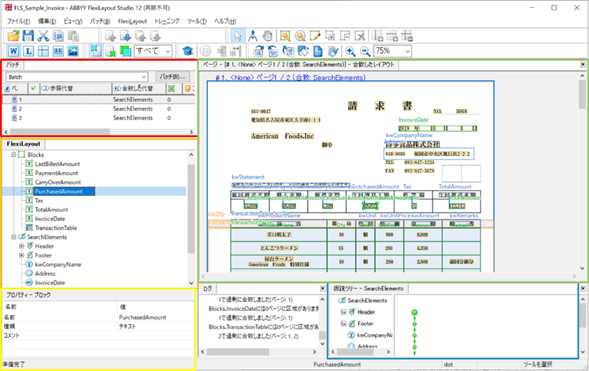Expand the Header node in FlexiLayout tree
This screenshot has width=589, height=371.
pos(21,246)
